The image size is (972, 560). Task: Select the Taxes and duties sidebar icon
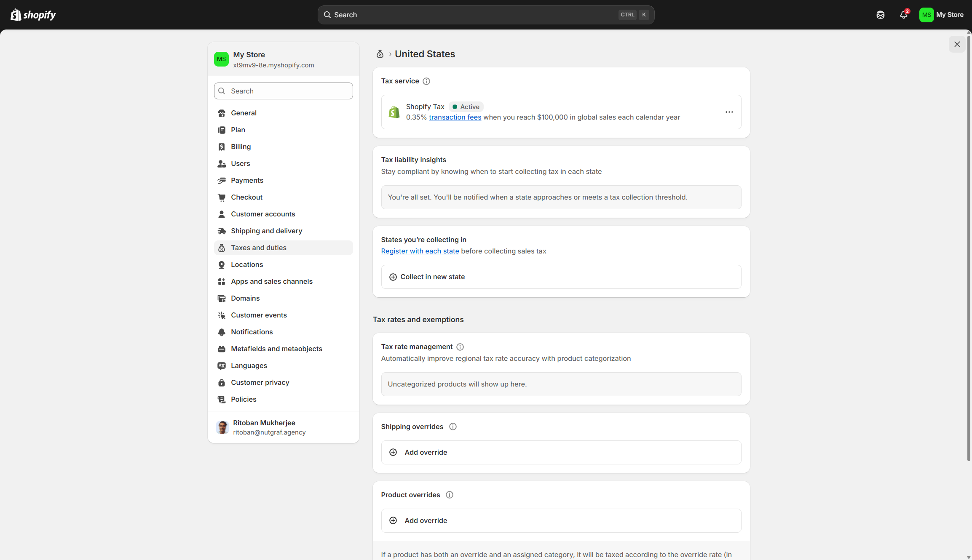point(222,248)
